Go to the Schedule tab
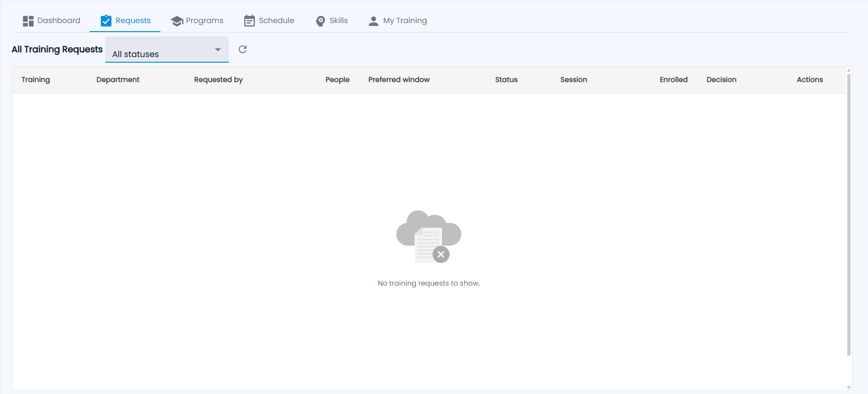The height and width of the screenshot is (394, 868). 269,21
